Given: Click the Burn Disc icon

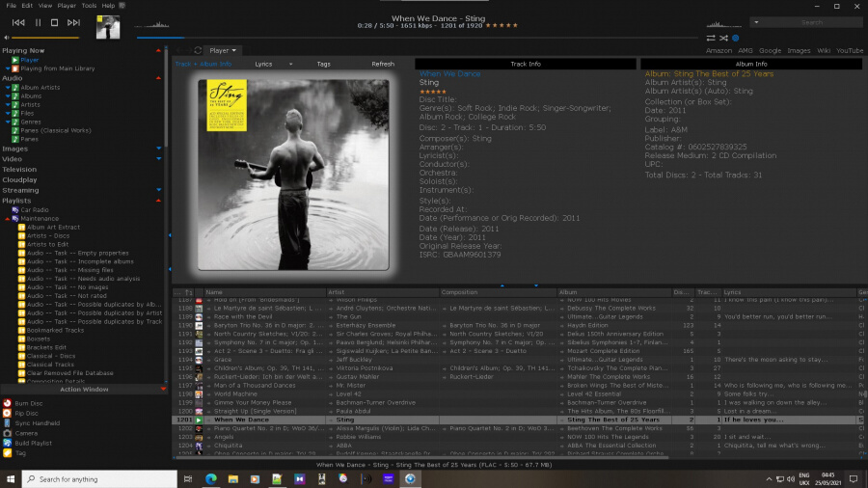Looking at the screenshot, I should (7, 403).
